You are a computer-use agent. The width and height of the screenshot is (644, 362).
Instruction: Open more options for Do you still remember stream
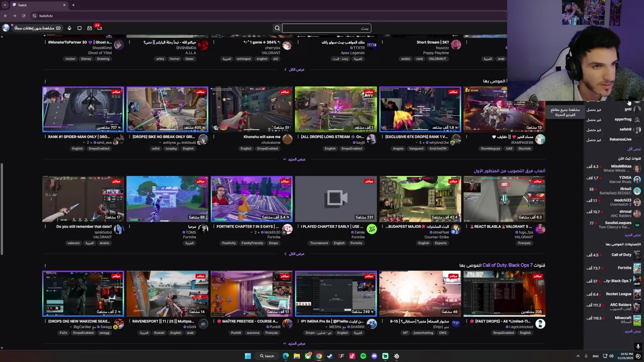(45, 227)
